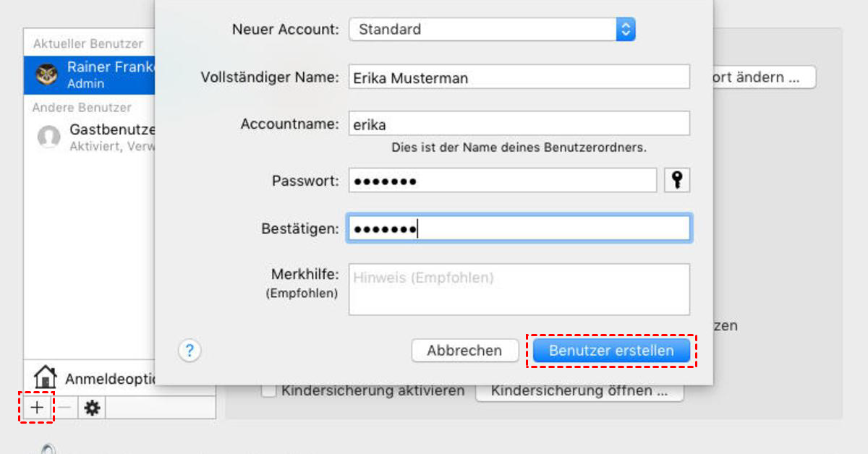Image resolution: width=868 pixels, height=454 pixels.
Task: Open the Neuer Account dropdown
Action: click(492, 30)
